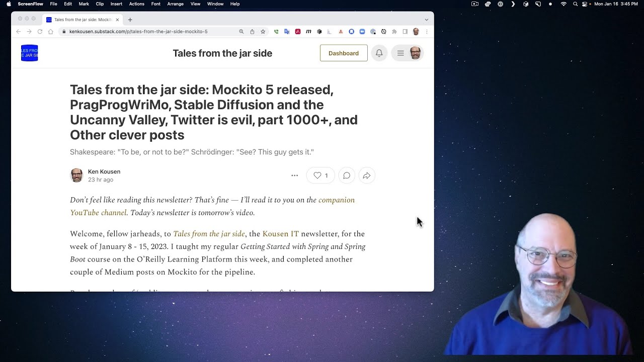This screenshot has height=362, width=644.
Task: Open the Edit menu
Action: (x=68, y=4)
